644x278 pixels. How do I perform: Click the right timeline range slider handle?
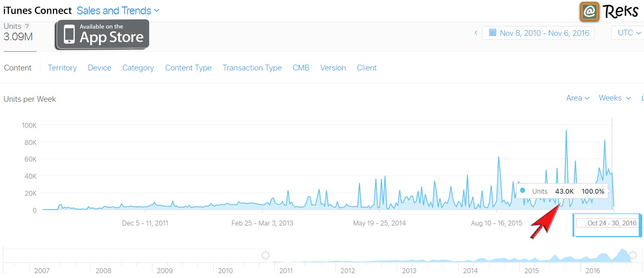tap(633, 255)
